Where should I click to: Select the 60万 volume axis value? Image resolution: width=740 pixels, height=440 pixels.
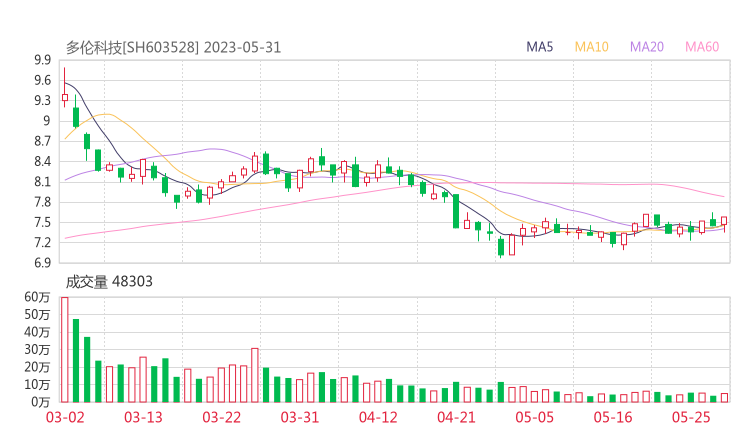pyautogui.click(x=37, y=297)
